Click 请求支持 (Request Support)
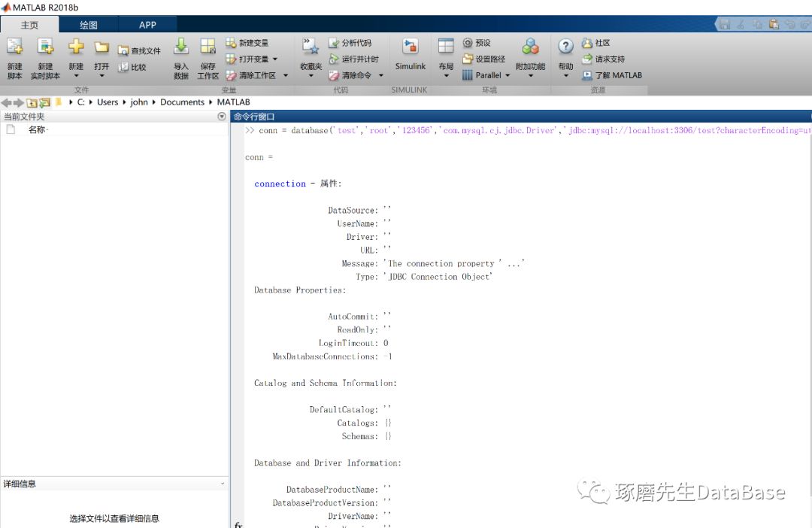Viewport: 812px width, 528px height. 603,59
